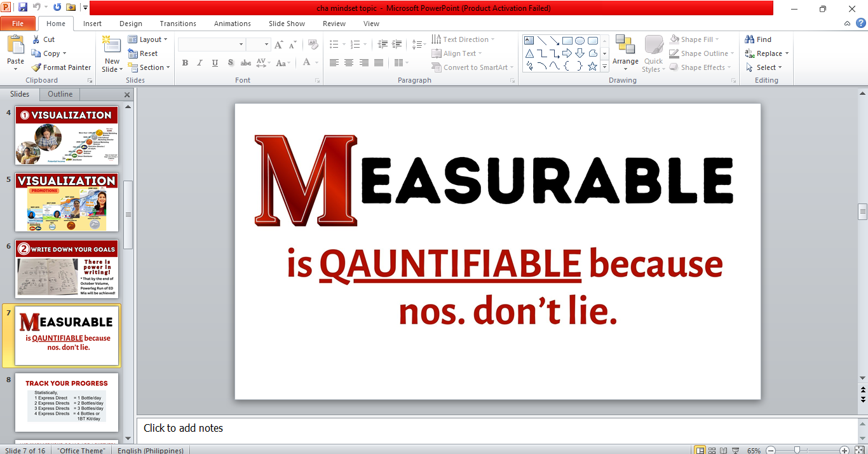Viewport: 868px width, 454px height.
Task: Expand the Arrange dropdown
Action: click(626, 53)
